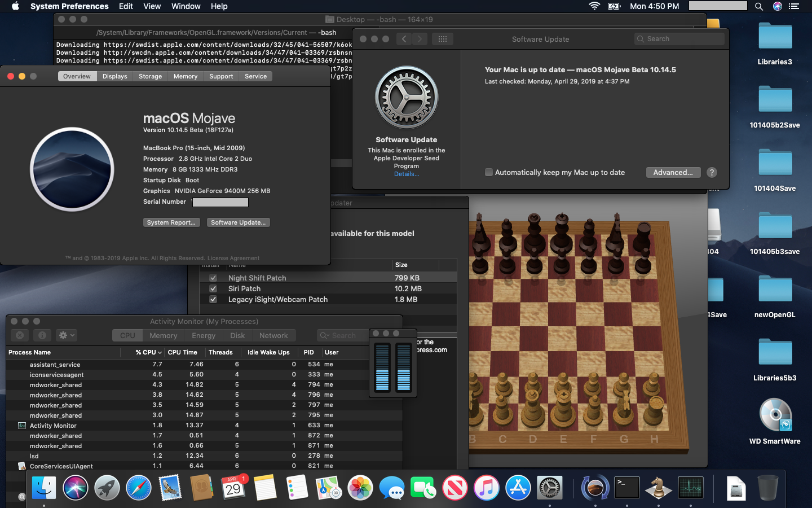Click License Agreement link
Screen dimensions: 812x508
tap(233, 258)
